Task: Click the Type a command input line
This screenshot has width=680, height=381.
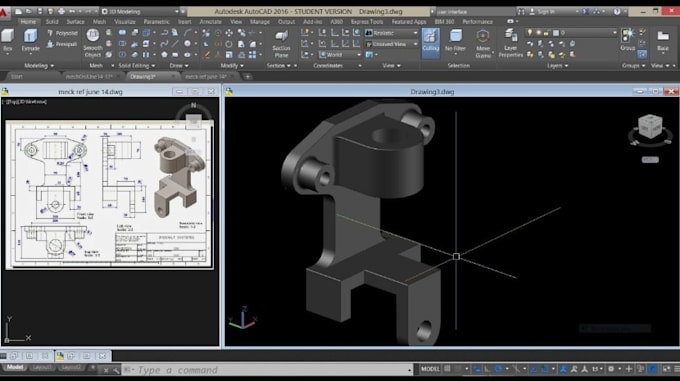Action: 268,370
